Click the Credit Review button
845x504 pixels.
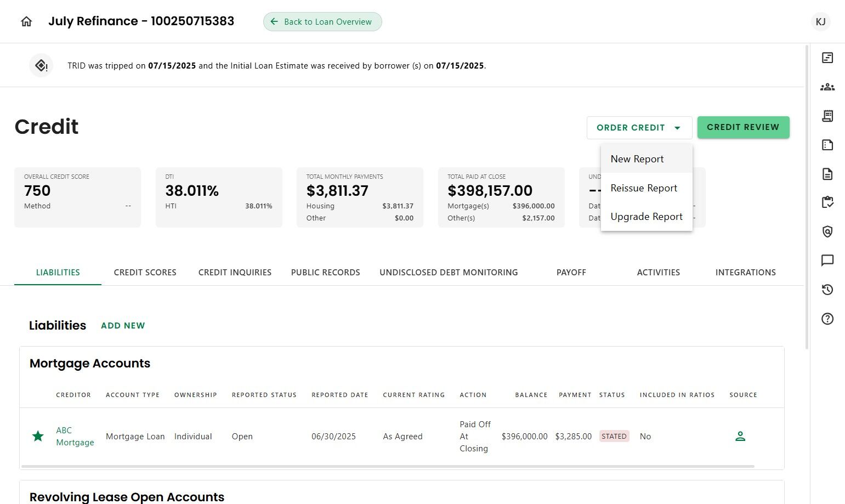pyautogui.click(x=743, y=127)
